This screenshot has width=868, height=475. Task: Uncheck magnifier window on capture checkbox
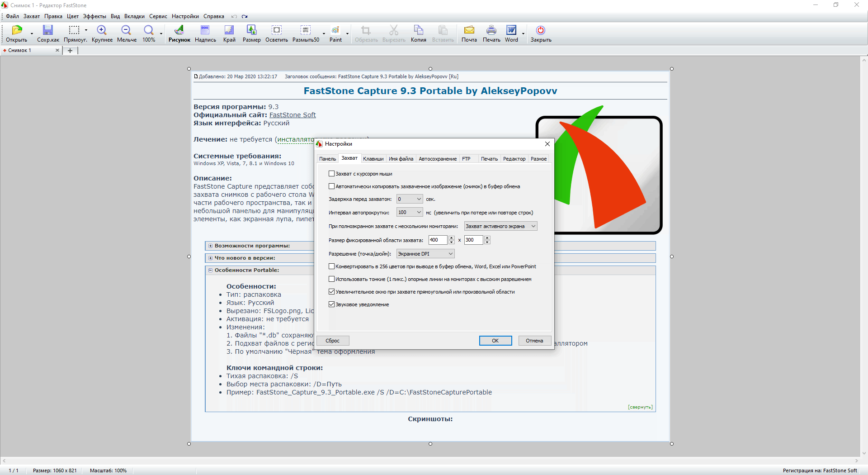[331, 292]
